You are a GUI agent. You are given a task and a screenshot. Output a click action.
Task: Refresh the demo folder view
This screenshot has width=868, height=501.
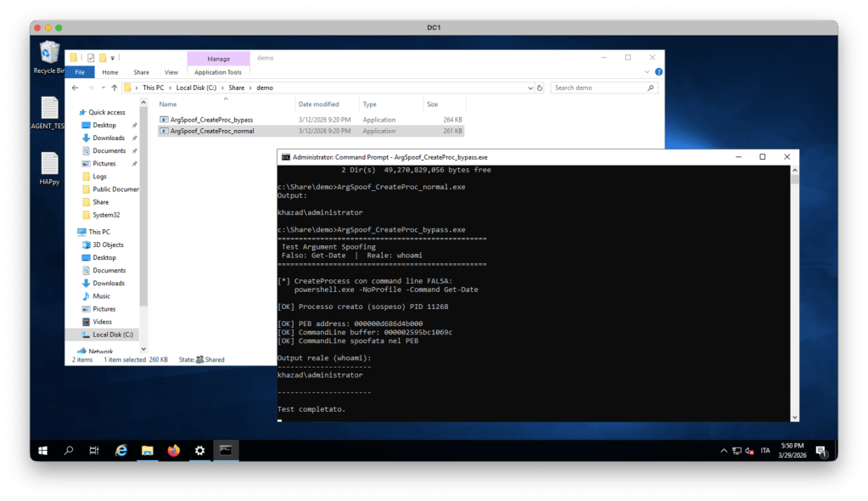tap(540, 87)
